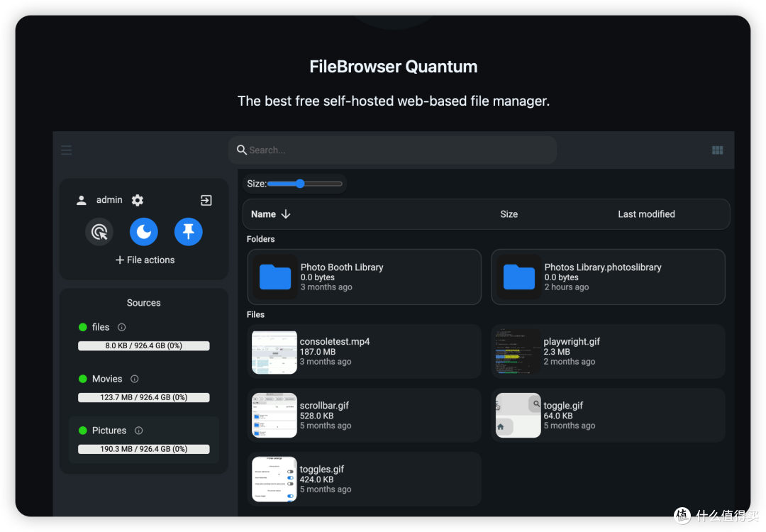Click the 'consoletest.mp4' file name

pyautogui.click(x=335, y=341)
